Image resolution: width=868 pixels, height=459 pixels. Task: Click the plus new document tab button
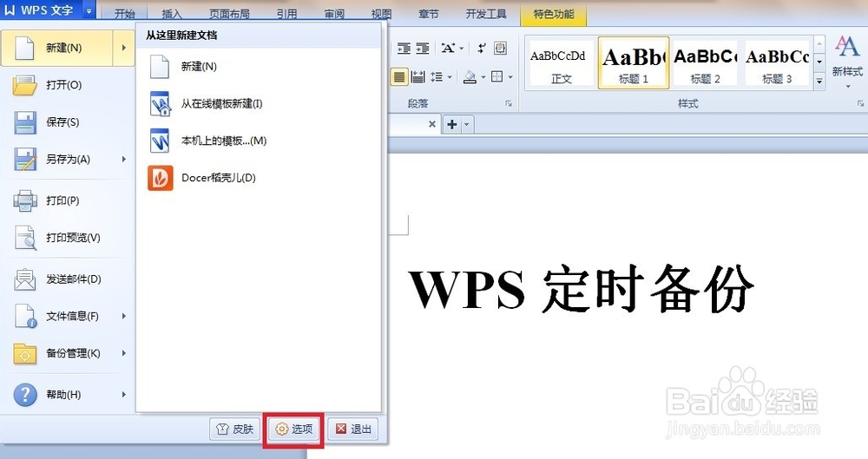click(x=451, y=125)
